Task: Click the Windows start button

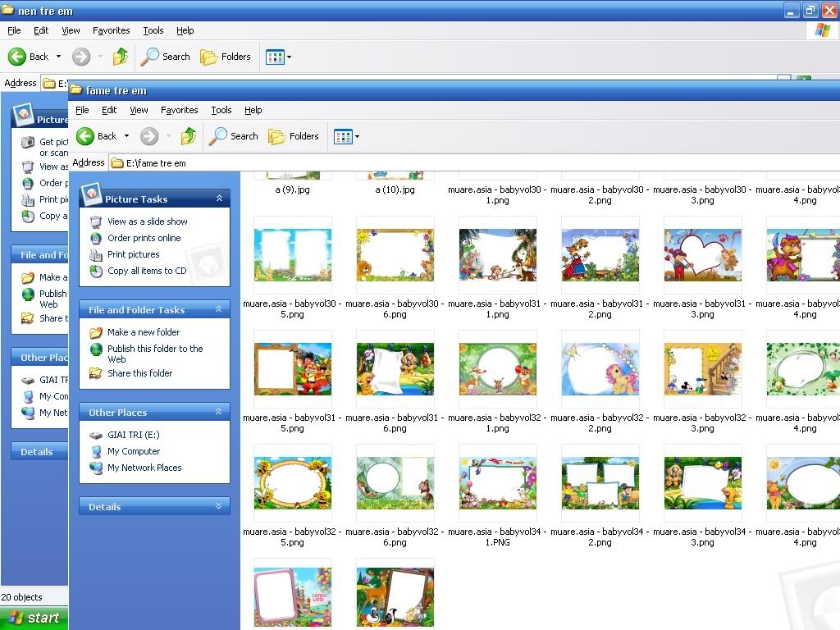Action: (x=34, y=619)
